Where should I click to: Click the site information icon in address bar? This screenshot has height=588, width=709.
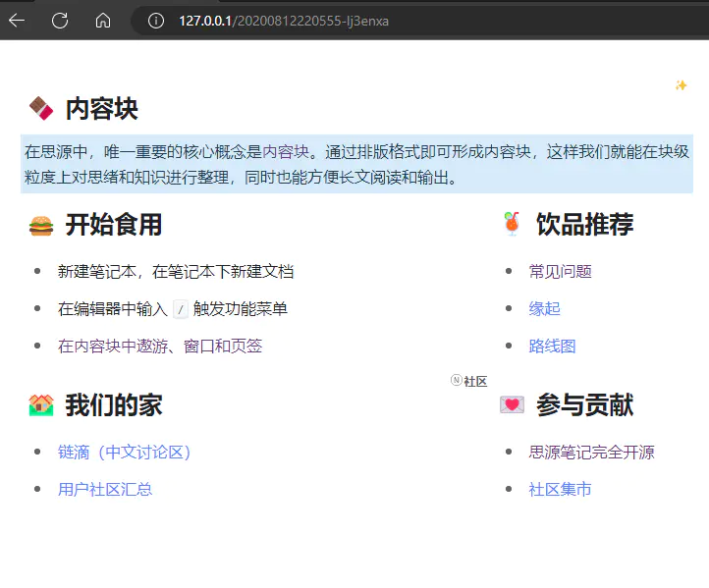[154, 20]
